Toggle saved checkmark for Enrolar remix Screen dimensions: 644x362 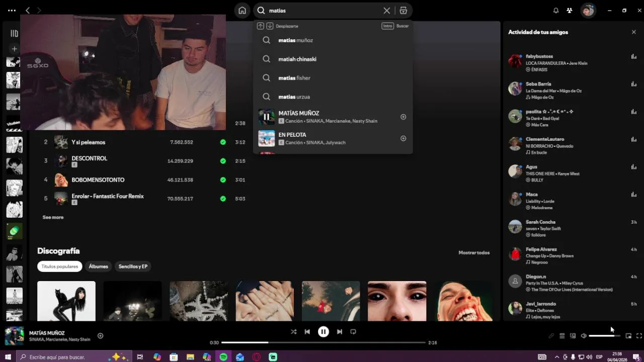[x=223, y=199]
